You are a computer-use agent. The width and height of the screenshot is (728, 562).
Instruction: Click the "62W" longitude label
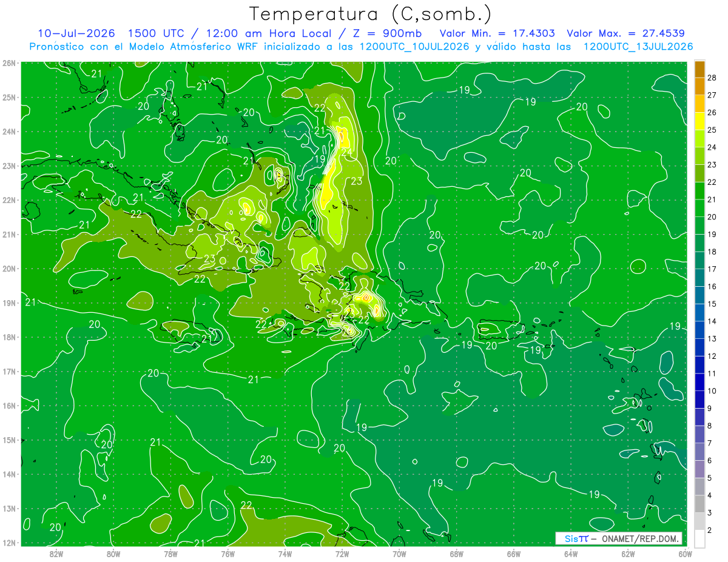pos(628,554)
